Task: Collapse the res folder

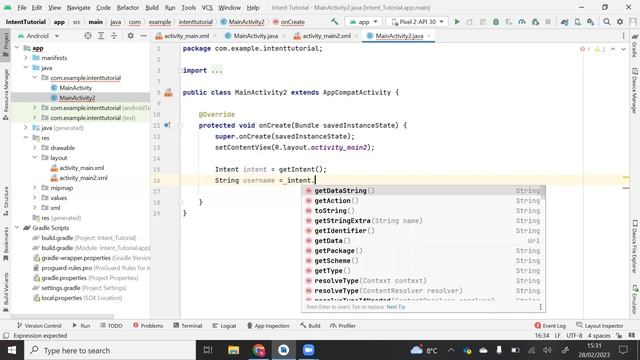Action: (x=26, y=138)
